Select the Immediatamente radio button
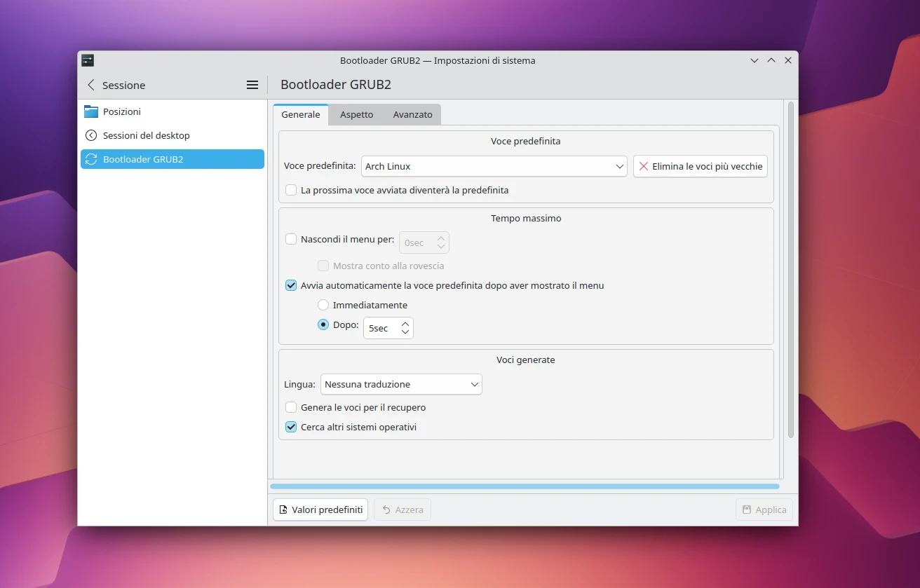 (323, 305)
